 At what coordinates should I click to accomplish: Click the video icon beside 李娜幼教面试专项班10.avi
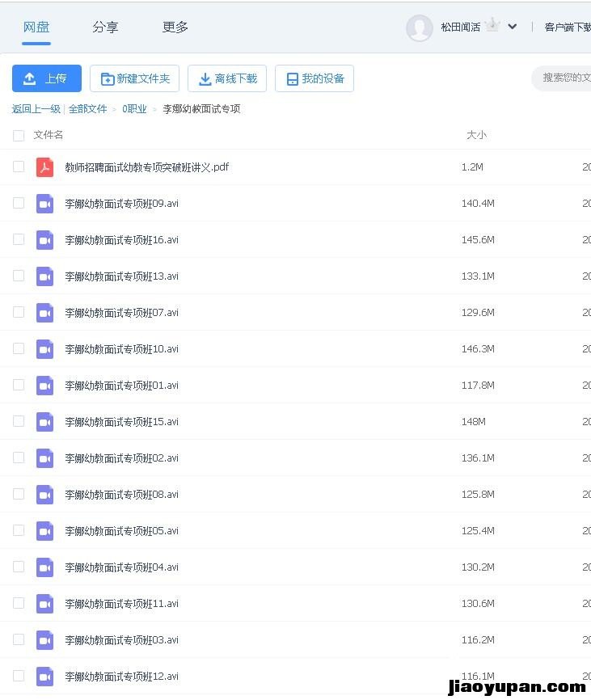tap(44, 349)
